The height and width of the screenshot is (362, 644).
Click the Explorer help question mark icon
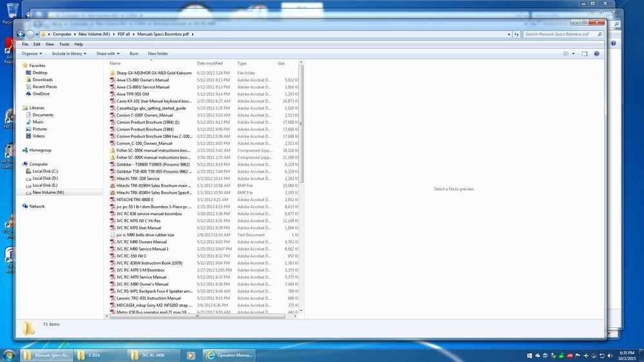[x=596, y=53]
